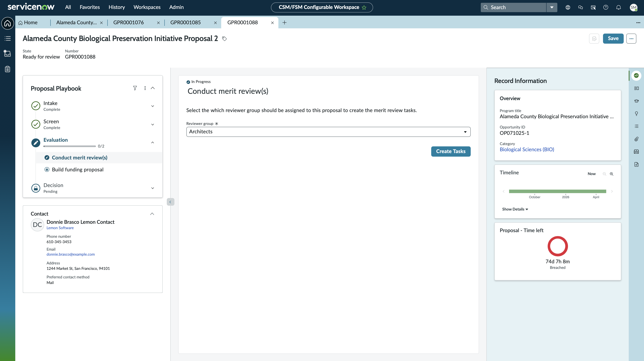
Task: Collapse the Contact card
Action: coord(152,214)
